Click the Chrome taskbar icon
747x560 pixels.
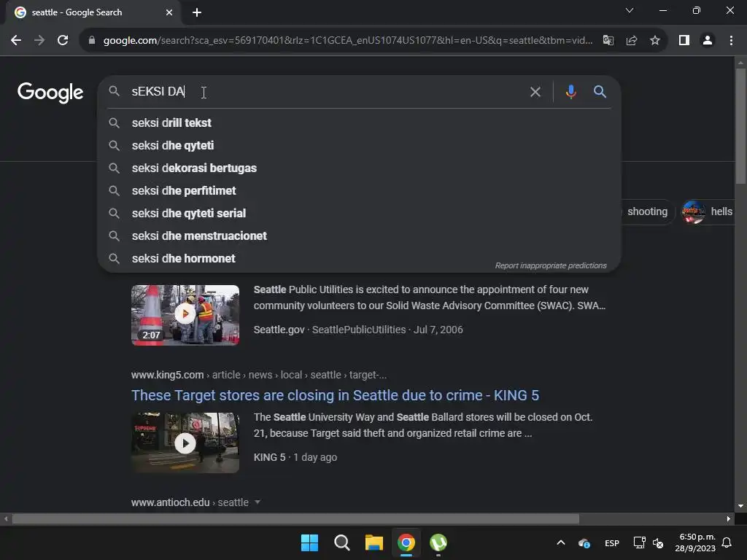(406, 542)
